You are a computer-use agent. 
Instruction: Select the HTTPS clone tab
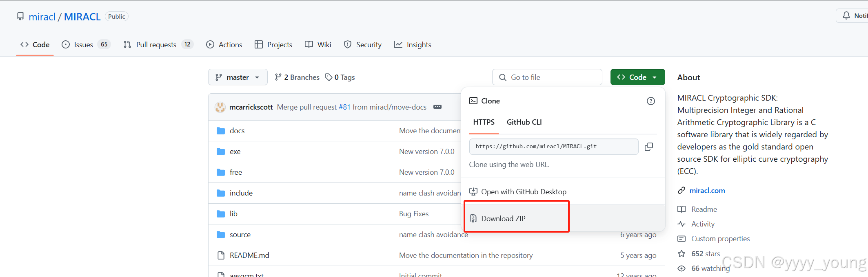tap(484, 122)
